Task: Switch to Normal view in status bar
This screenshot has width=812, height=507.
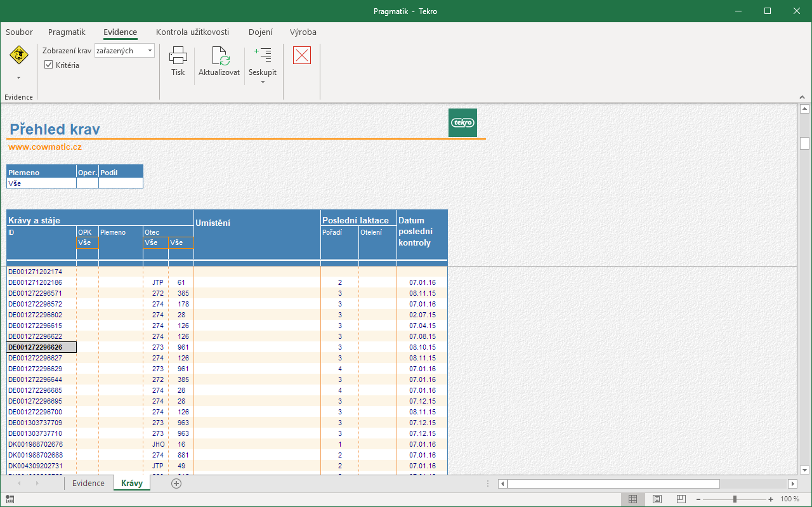Action: [x=632, y=499]
